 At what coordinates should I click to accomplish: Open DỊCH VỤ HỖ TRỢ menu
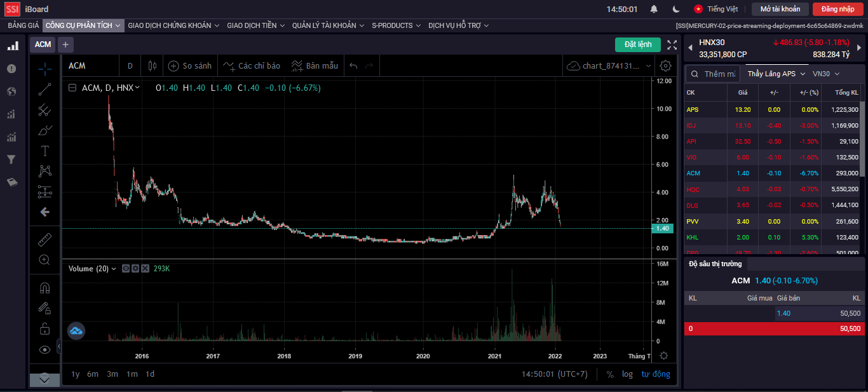click(x=459, y=25)
